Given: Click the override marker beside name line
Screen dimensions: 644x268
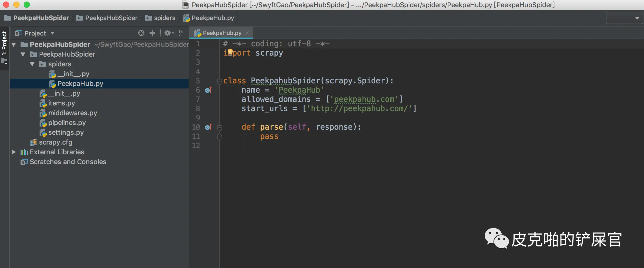Looking at the screenshot, I should tap(208, 90).
